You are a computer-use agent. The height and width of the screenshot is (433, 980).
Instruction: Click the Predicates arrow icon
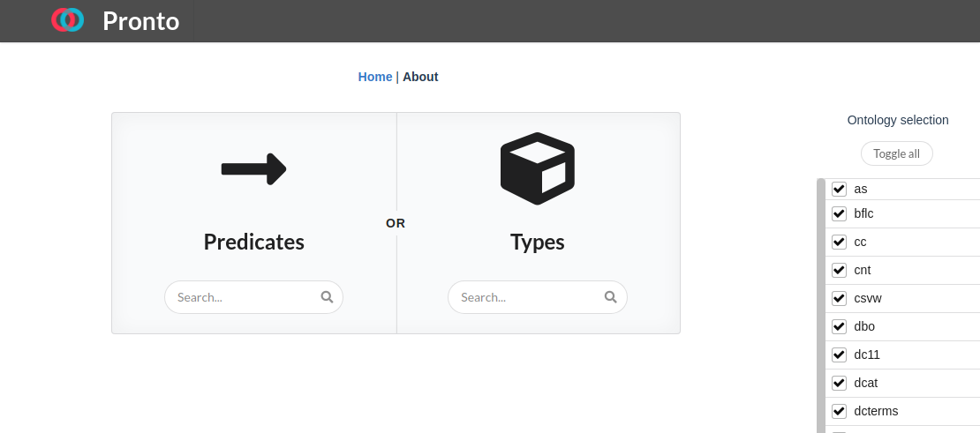coord(253,168)
